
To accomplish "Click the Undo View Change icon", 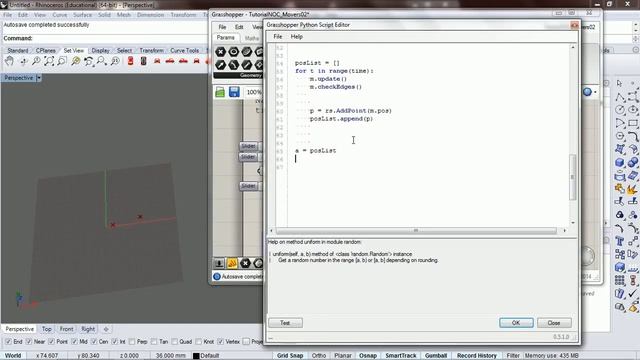I will (x=89, y=61).
